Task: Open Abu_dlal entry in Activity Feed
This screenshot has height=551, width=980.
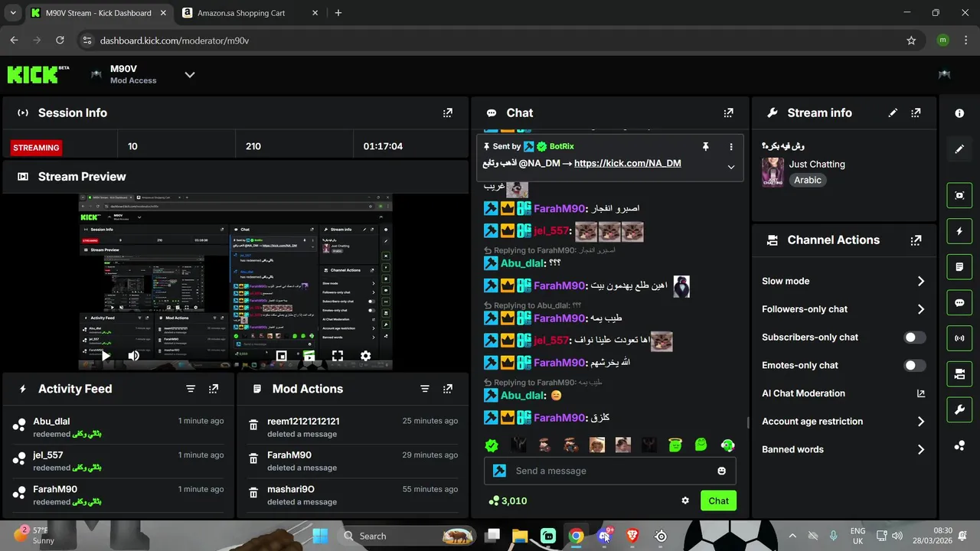Action: pos(119,427)
